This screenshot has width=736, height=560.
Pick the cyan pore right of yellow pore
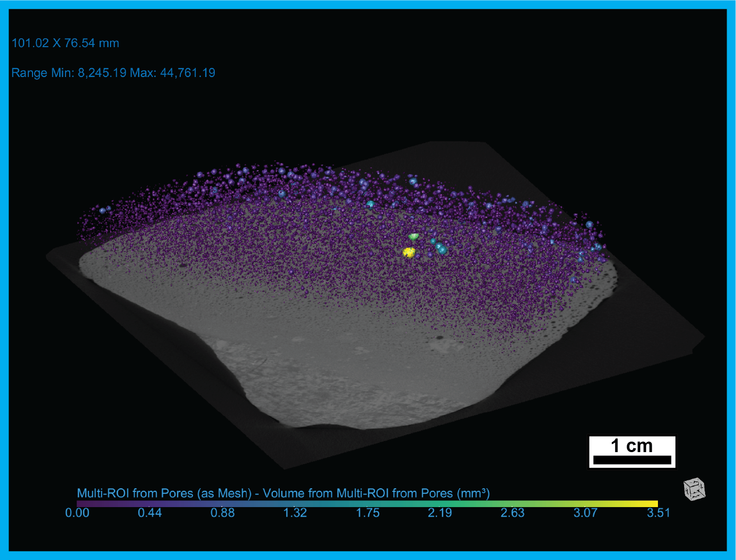[x=442, y=250]
